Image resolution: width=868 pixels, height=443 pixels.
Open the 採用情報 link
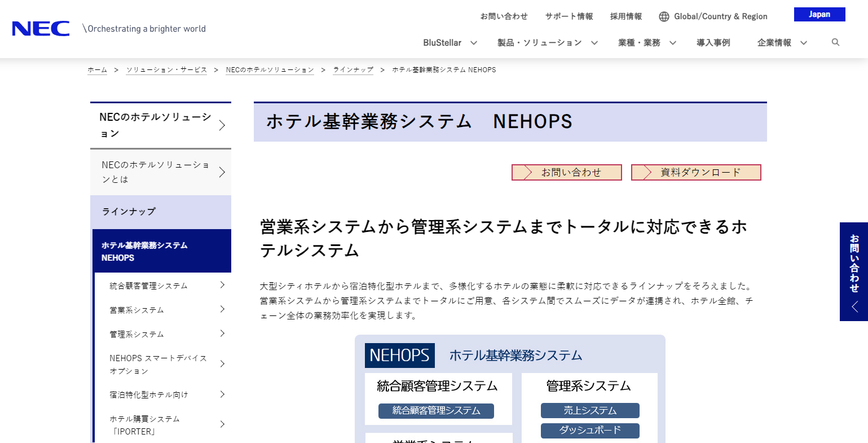[x=626, y=16]
